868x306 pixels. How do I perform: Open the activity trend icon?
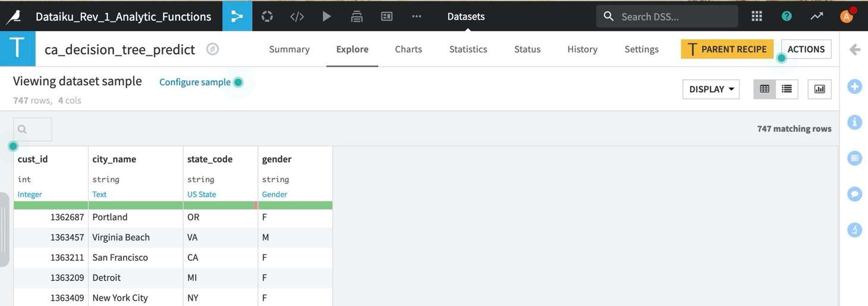[816, 16]
